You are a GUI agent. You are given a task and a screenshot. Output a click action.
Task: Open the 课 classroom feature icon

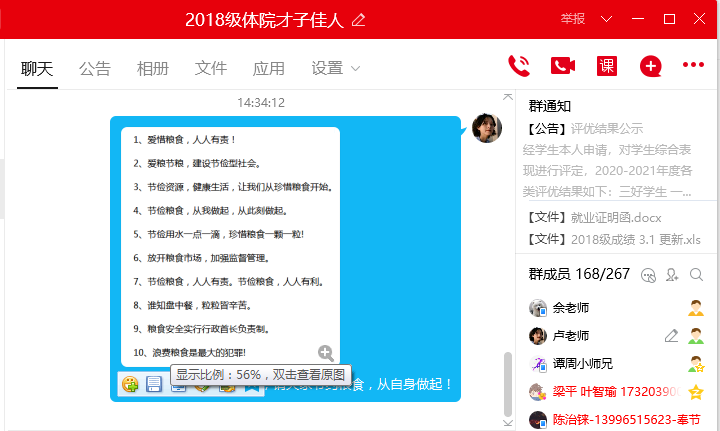607,66
